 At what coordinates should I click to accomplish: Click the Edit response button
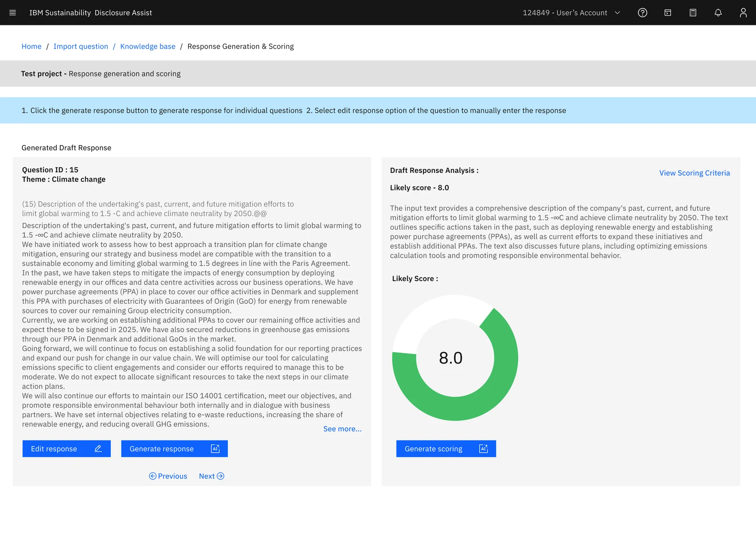pyautogui.click(x=66, y=448)
